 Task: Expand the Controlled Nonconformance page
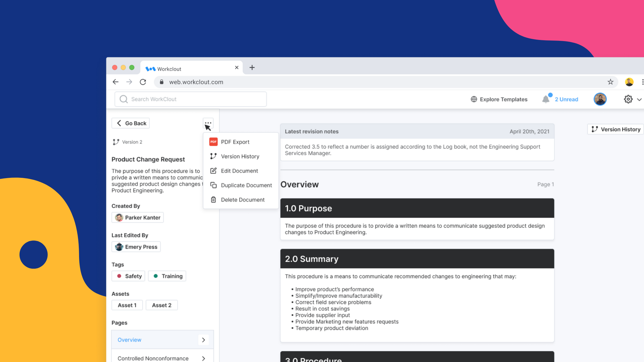point(204,358)
